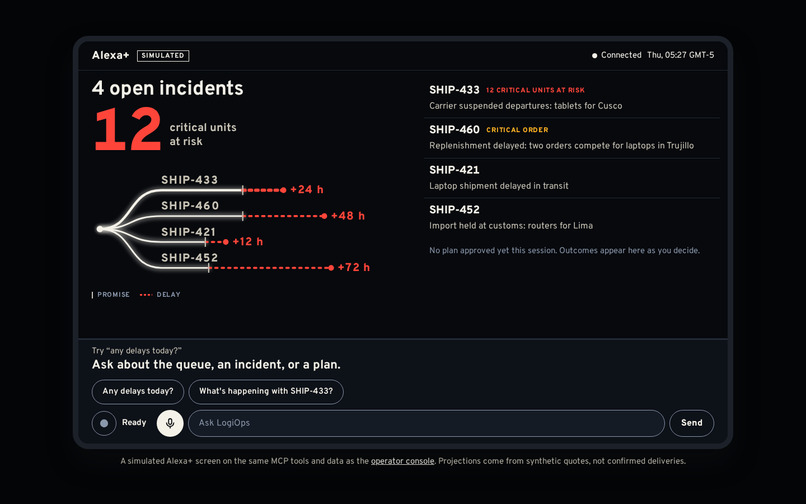Click the 'critical units at risk' label
This screenshot has width=806, height=504.
coord(203,134)
